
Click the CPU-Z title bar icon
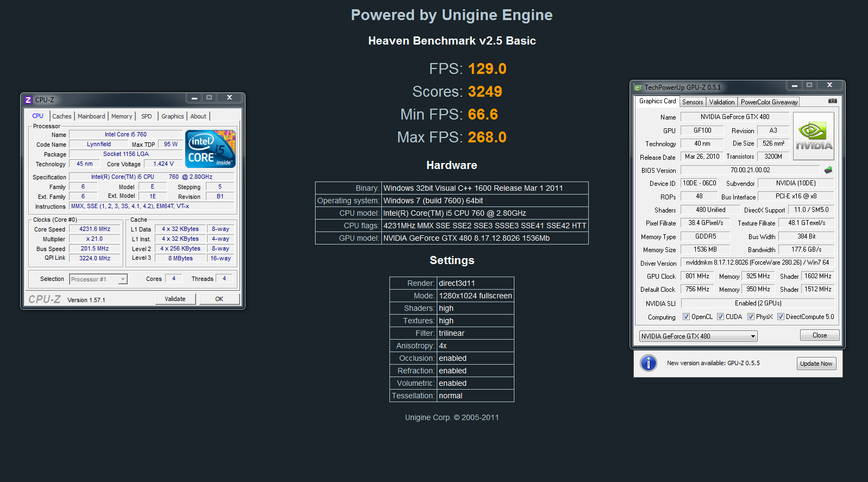(28, 100)
